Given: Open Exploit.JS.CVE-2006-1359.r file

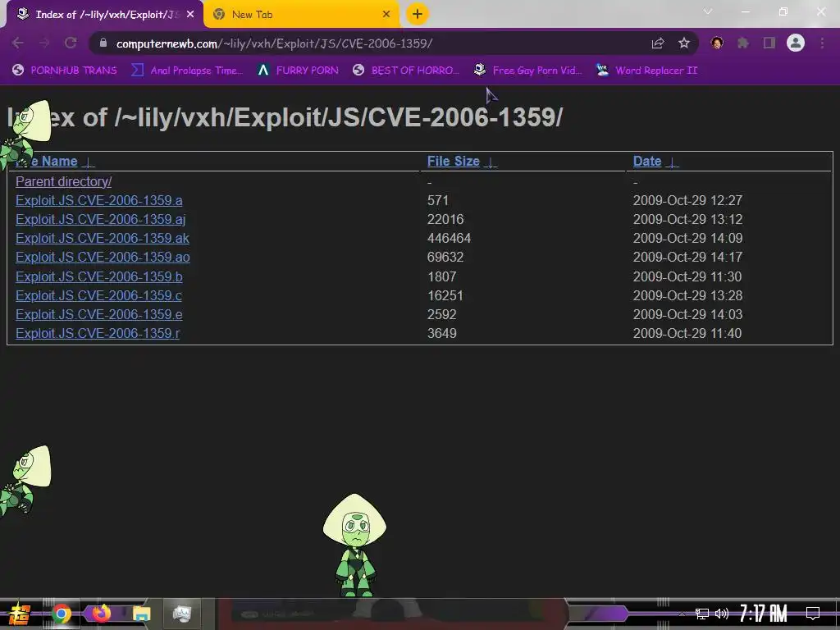Looking at the screenshot, I should [98, 333].
